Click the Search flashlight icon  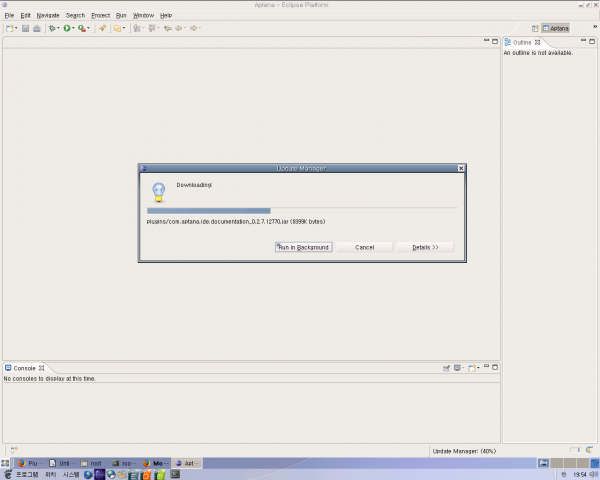click(102, 28)
